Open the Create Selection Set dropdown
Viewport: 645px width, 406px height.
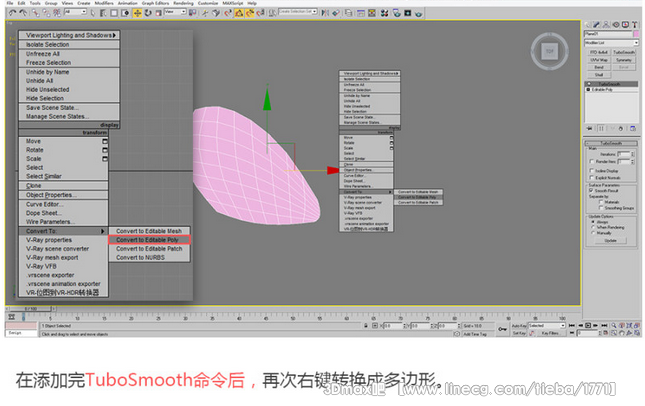pyautogui.click(x=298, y=12)
